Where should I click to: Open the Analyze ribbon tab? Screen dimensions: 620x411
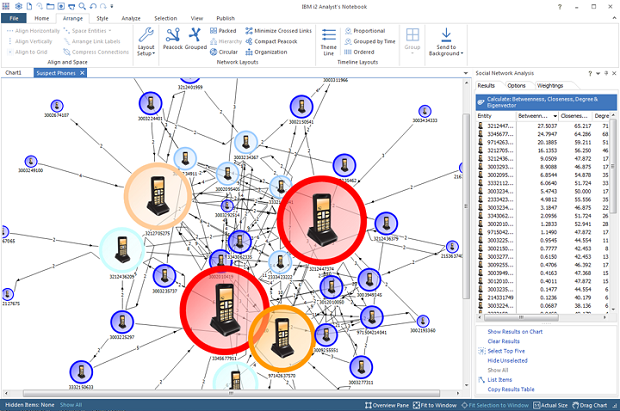[132, 18]
